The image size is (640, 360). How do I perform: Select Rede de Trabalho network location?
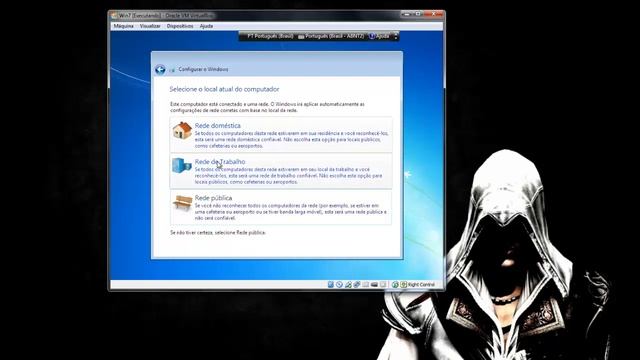281,171
